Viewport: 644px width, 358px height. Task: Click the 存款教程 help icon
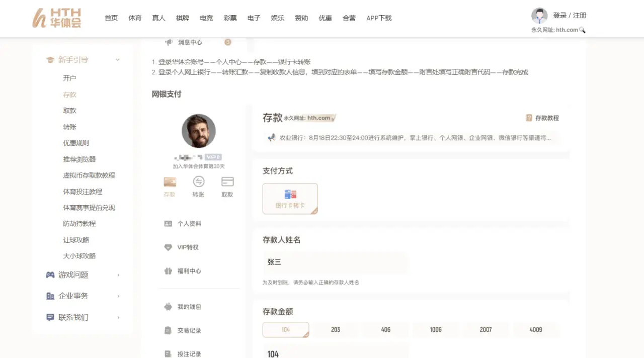point(528,118)
